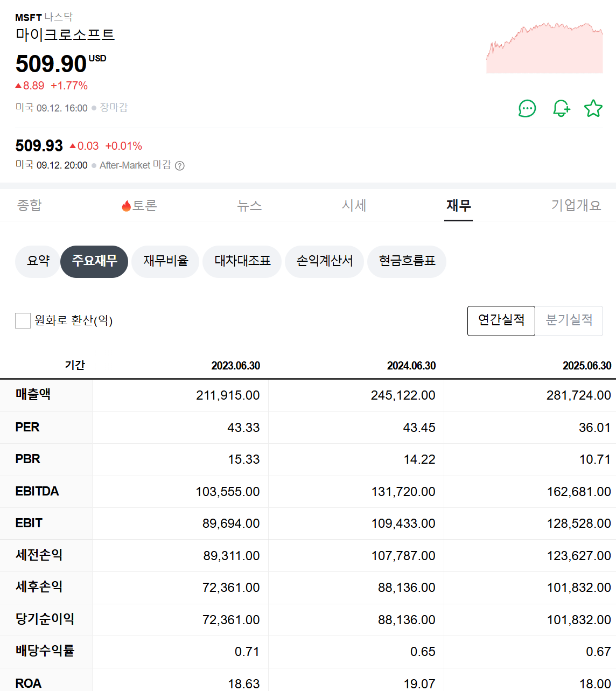Click the 36.01 PER value

pos(595,428)
